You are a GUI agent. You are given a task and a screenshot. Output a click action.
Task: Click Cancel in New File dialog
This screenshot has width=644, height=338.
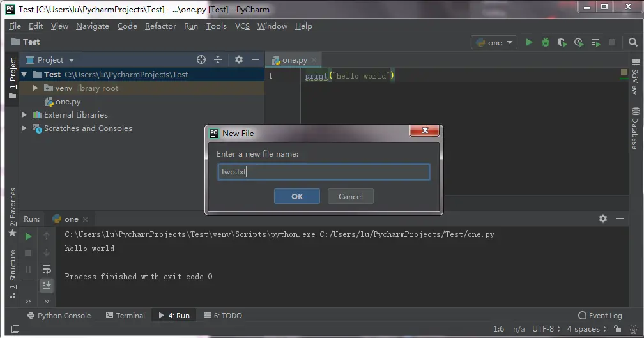351,196
